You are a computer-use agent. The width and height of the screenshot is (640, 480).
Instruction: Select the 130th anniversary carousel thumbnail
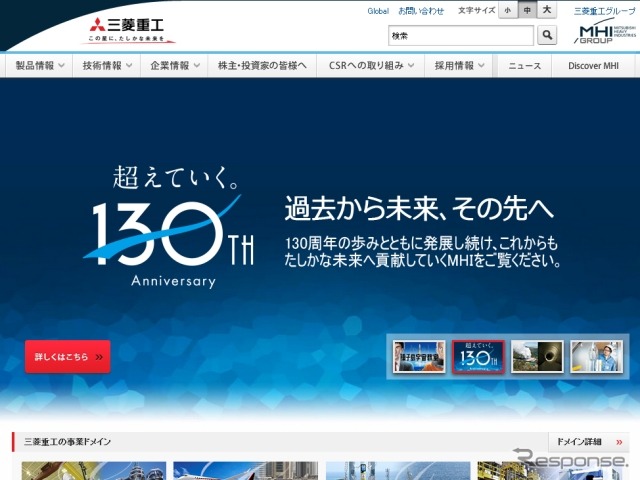(478, 357)
